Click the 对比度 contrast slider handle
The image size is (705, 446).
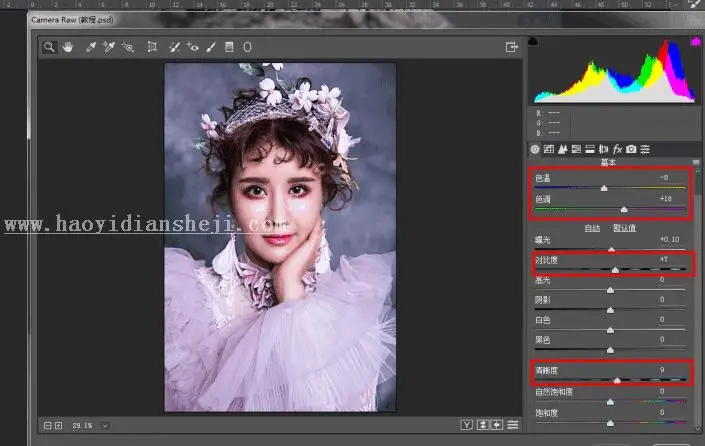click(615, 270)
